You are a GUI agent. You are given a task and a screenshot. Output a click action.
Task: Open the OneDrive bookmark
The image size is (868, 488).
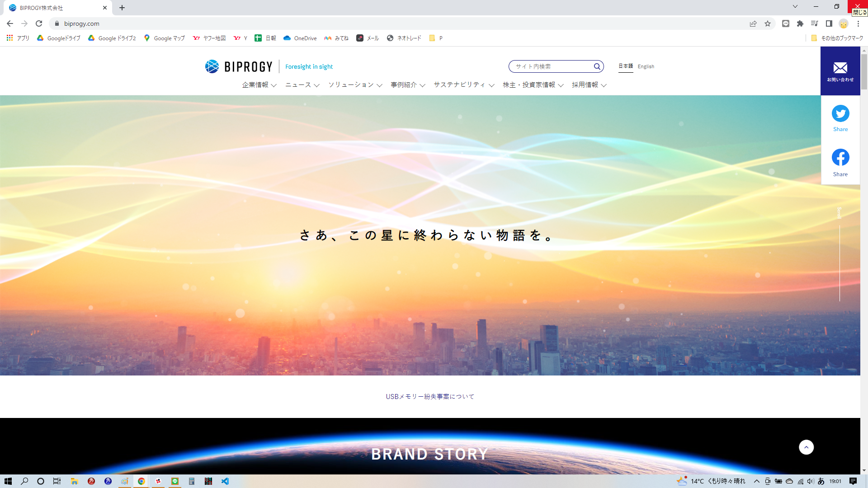pos(300,38)
